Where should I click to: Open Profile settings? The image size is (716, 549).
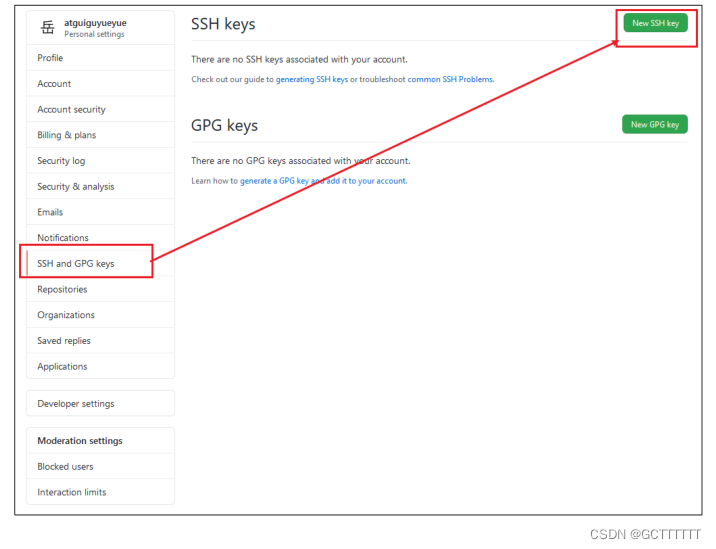click(x=100, y=58)
